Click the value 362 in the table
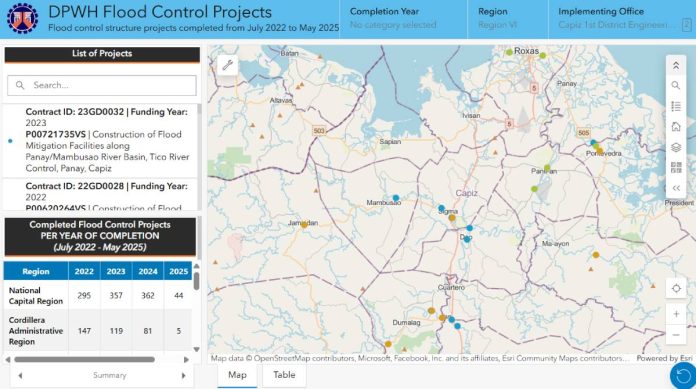The image size is (696, 389). click(x=148, y=296)
